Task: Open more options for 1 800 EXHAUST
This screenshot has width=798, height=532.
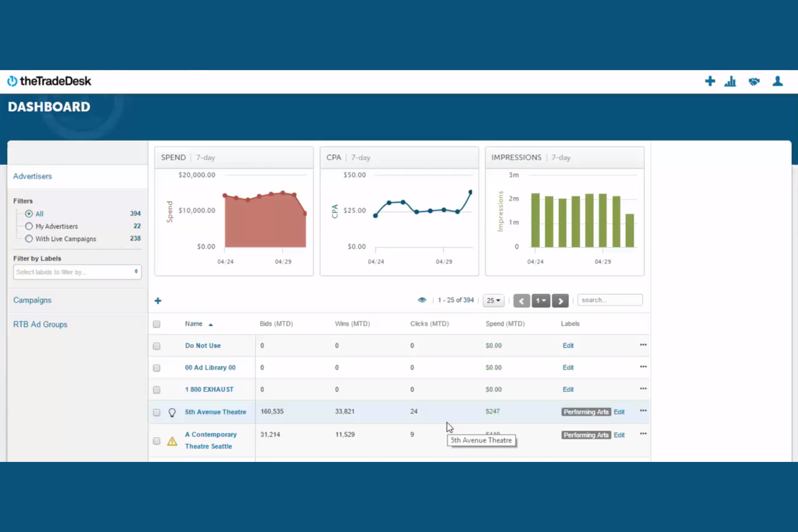Action: [643, 389]
